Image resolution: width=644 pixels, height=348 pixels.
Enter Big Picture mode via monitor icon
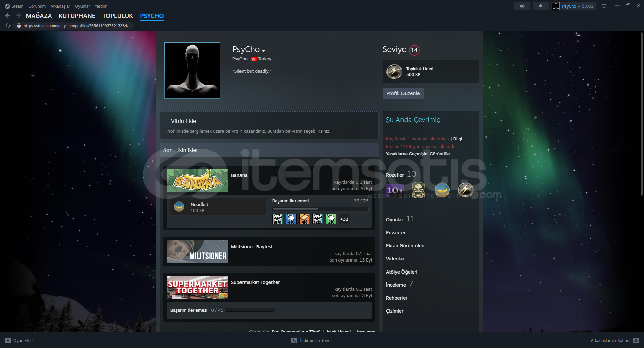(x=604, y=6)
